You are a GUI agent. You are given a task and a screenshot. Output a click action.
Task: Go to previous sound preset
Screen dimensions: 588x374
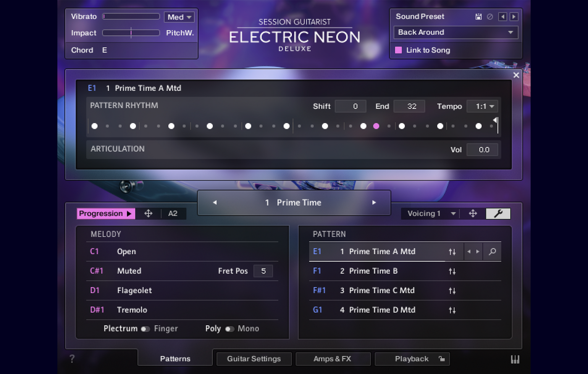pyautogui.click(x=502, y=17)
